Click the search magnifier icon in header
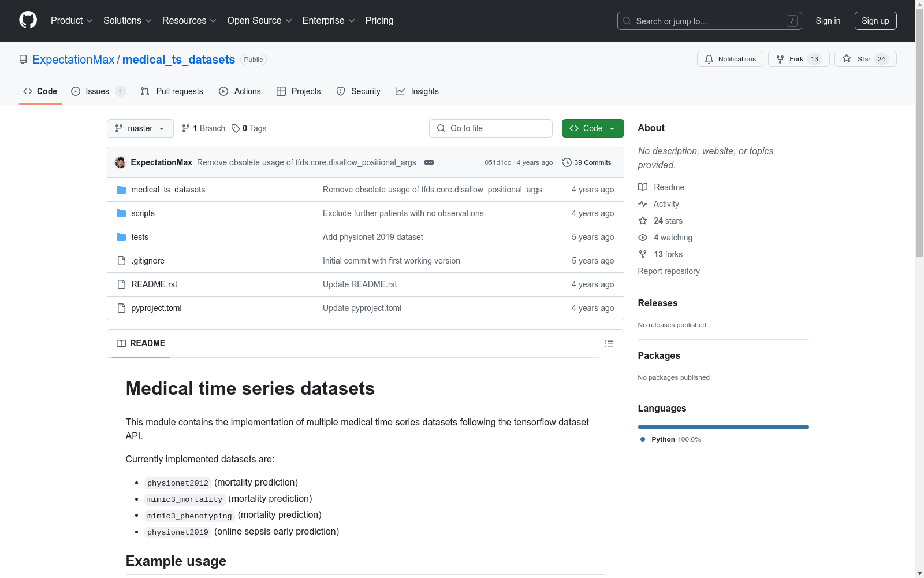924x578 pixels. [x=627, y=21]
